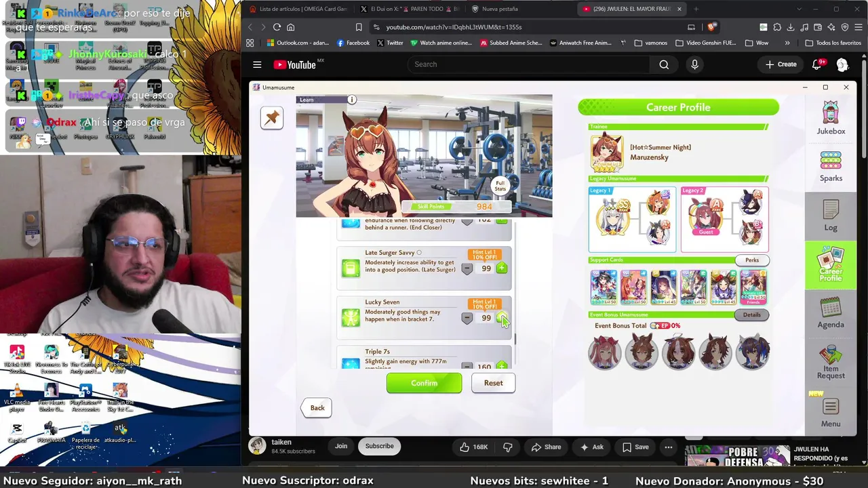Add Lucky Seven skill with plus button

click(x=502, y=318)
